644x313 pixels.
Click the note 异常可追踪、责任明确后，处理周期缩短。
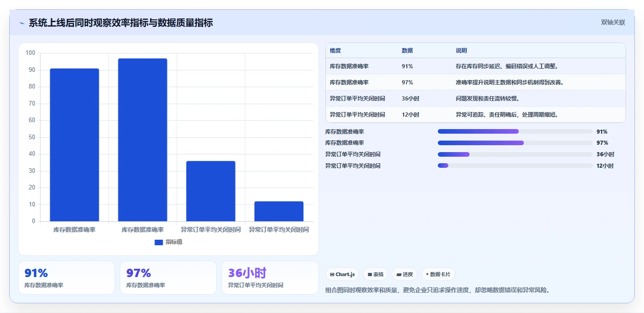point(507,115)
